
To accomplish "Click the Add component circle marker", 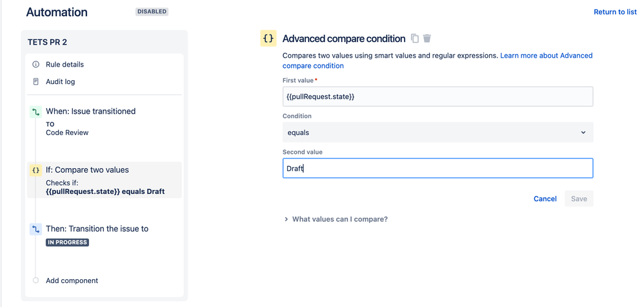I will point(35,281).
